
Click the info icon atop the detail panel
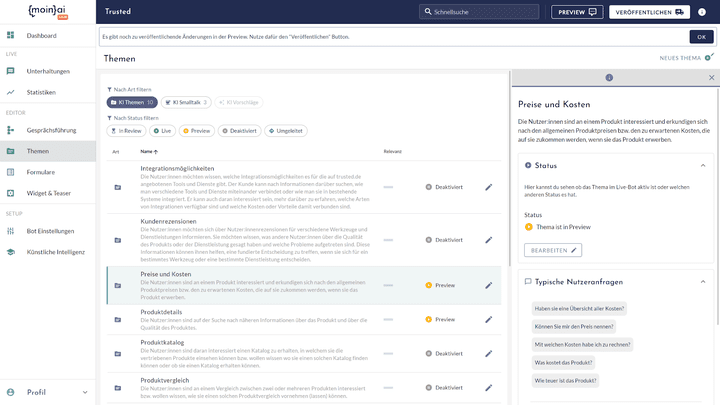609,77
